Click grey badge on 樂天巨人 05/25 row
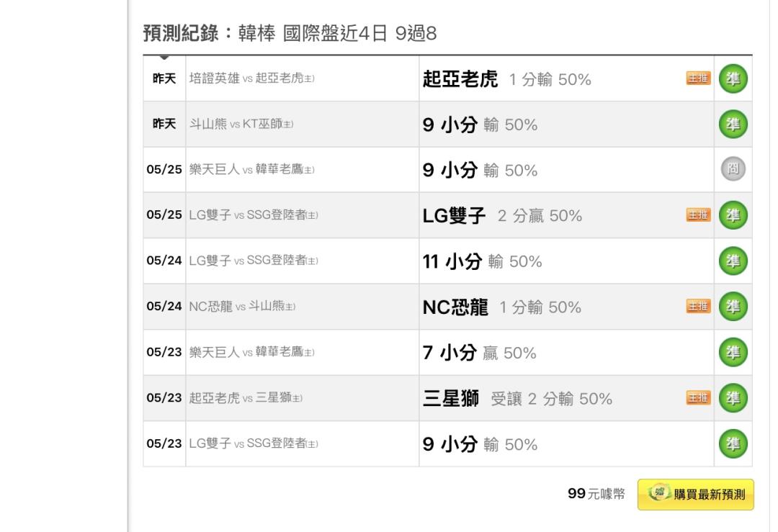778x532 pixels. pos(733,169)
